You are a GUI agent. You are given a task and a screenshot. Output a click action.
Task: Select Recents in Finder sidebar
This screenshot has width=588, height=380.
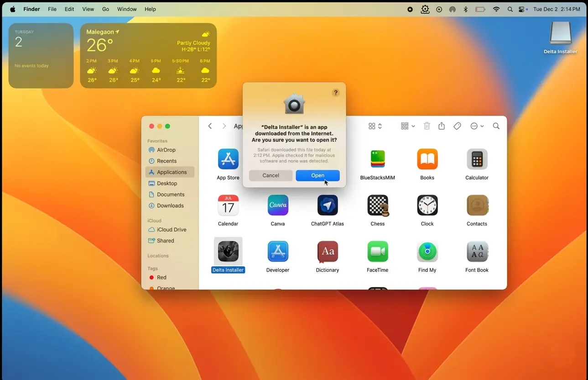(x=170, y=161)
